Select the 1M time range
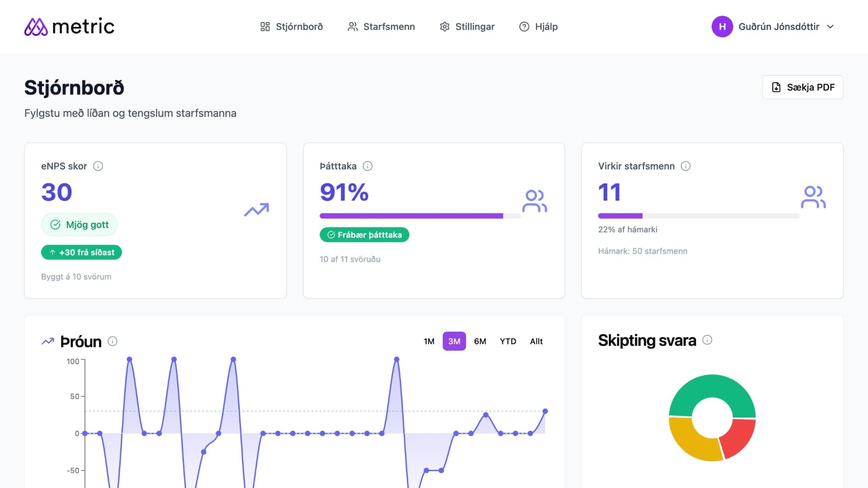This screenshot has height=488, width=868. click(429, 341)
